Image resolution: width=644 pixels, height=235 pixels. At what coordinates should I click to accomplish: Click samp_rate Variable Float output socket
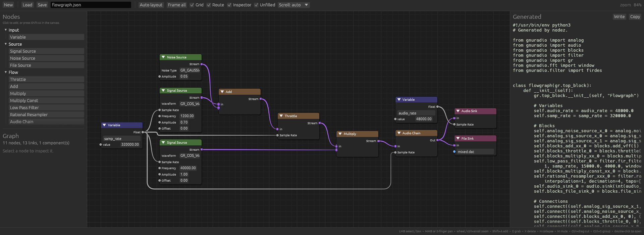pos(143,132)
